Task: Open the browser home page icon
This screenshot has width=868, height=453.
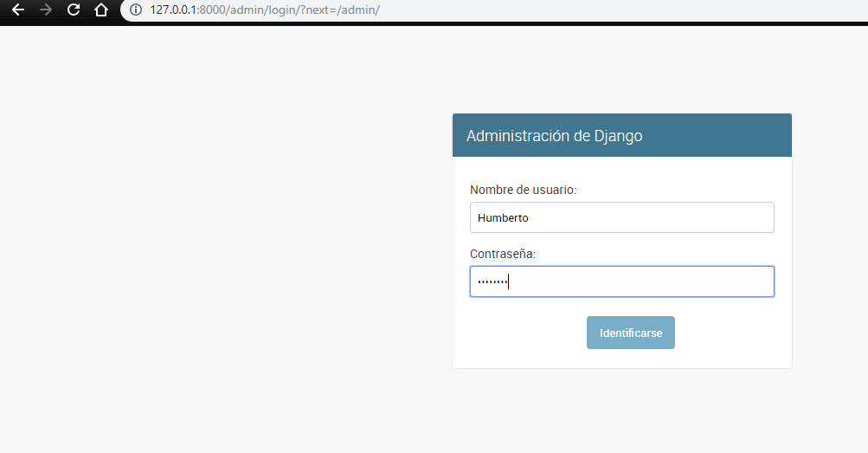Action: tap(100, 10)
